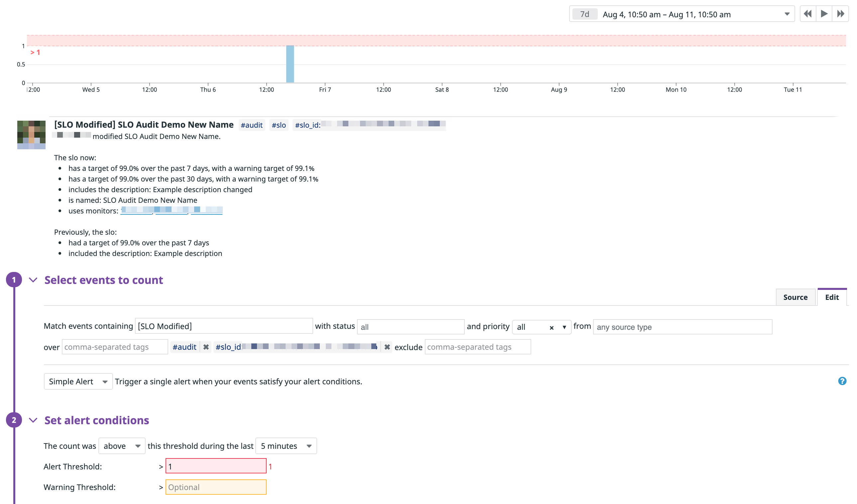Screen dimensions: 857x504
Task: Open the time range dropdown arrow
Action: coord(787,14)
